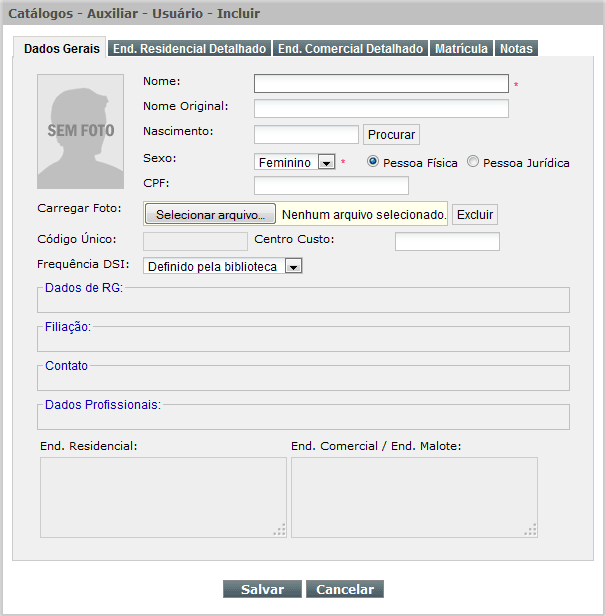Click the Nome Original text field
This screenshot has width=606, height=616.
point(381,109)
